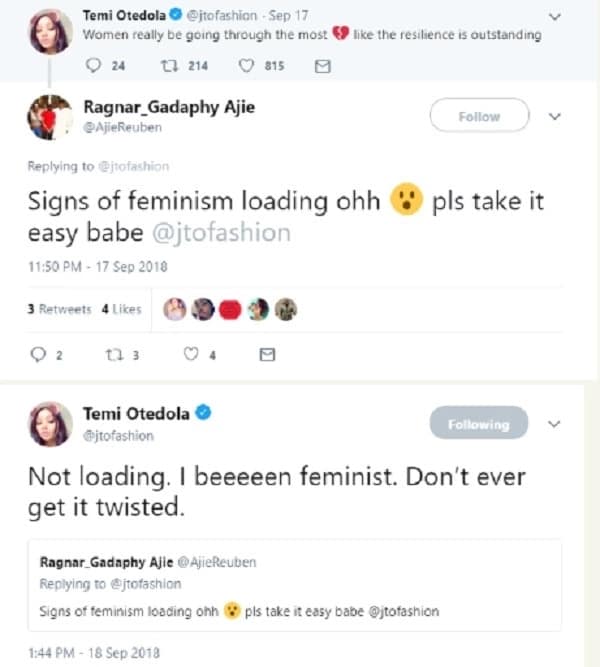
Task: Follow Ragnar_Gadaphy Ajie
Action: [x=478, y=116]
